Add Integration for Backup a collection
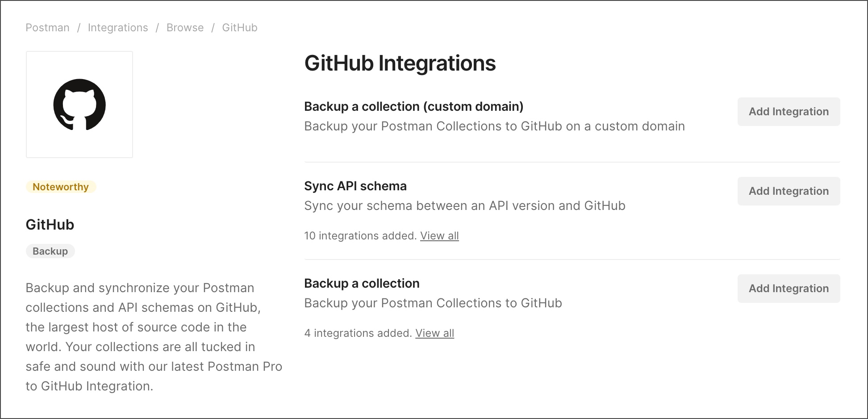868x419 pixels. [x=789, y=288]
